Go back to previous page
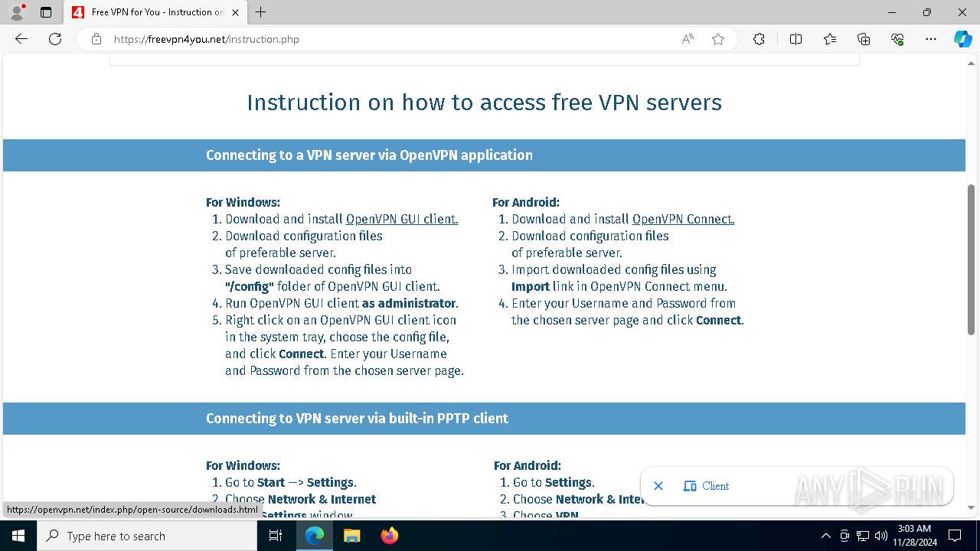 click(21, 39)
